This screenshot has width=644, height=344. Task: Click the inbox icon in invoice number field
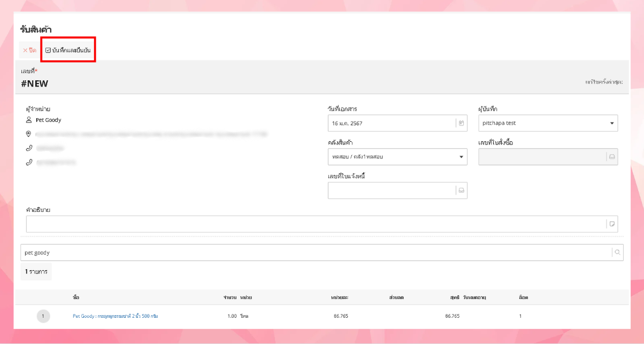[x=461, y=190]
